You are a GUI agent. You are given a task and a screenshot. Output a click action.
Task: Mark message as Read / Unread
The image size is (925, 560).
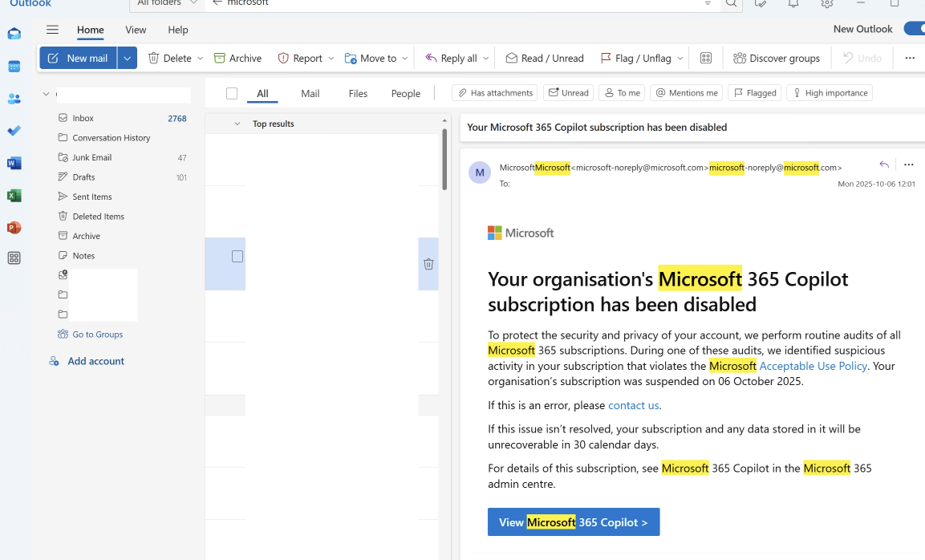(x=545, y=58)
